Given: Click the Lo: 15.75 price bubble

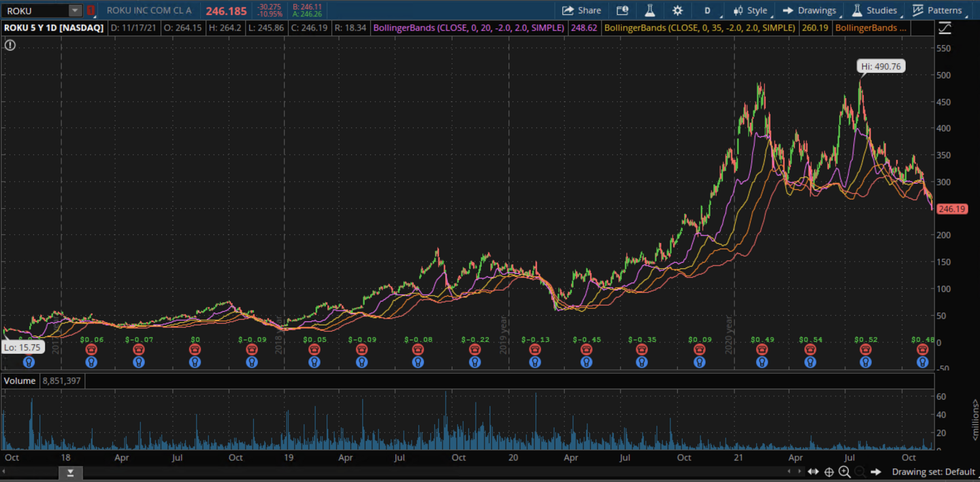Looking at the screenshot, I should [x=23, y=347].
